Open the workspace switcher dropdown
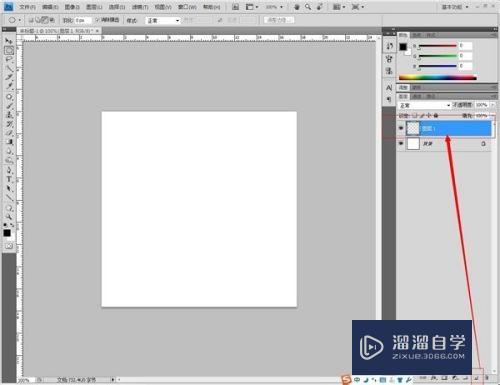This screenshot has width=500, height=385. click(455, 7)
